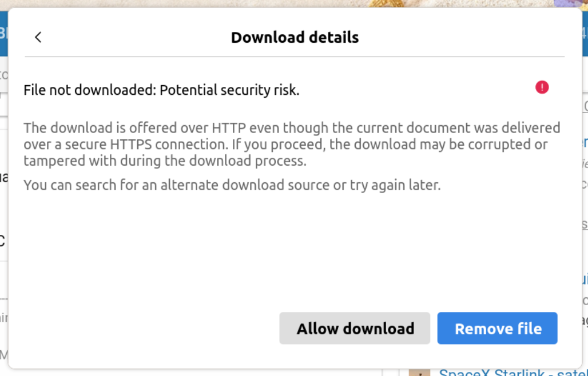Click the red exclamation warning icon
The width and height of the screenshot is (588, 376).
[542, 87]
